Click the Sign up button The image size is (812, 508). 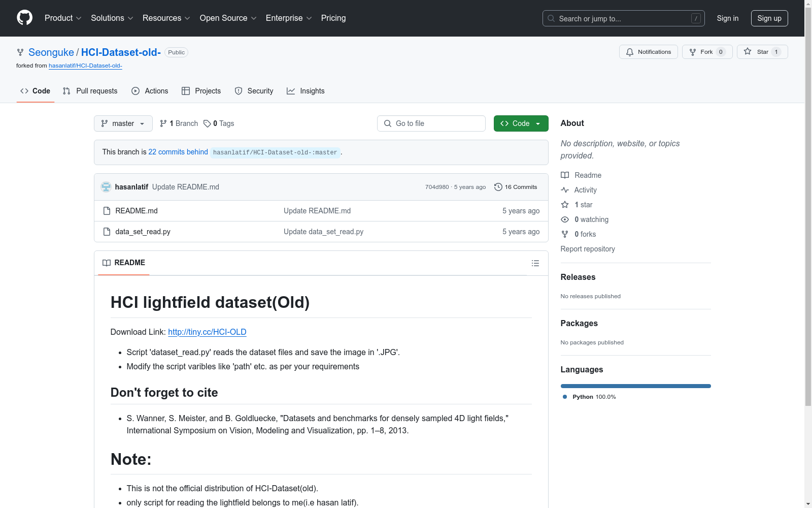769,18
